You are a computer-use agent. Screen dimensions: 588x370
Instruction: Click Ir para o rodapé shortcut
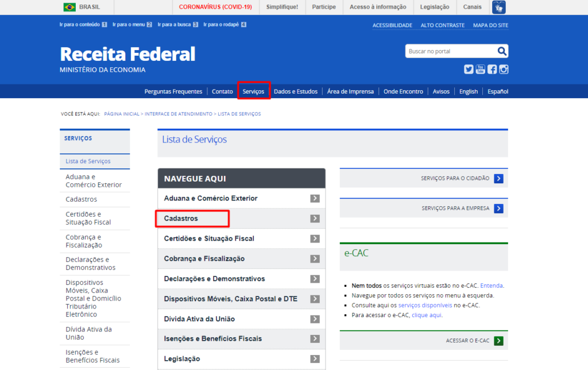pyautogui.click(x=225, y=24)
